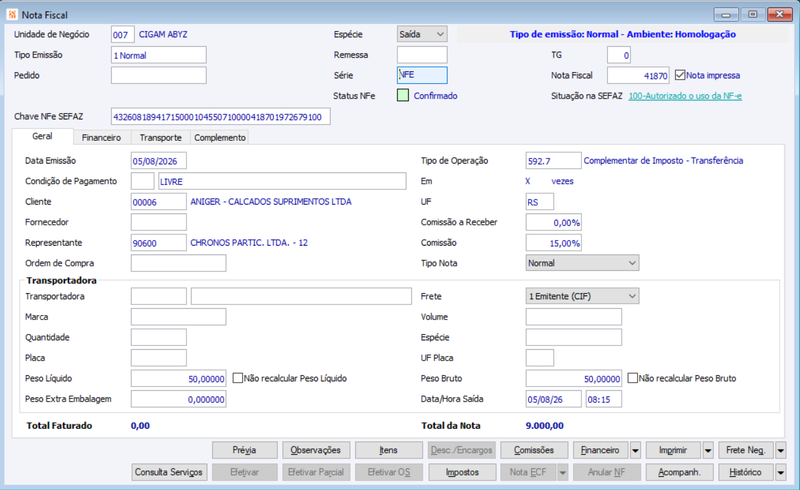Toggle the Nota impressa checkbox
This screenshot has height=490, width=800.
tap(680, 75)
